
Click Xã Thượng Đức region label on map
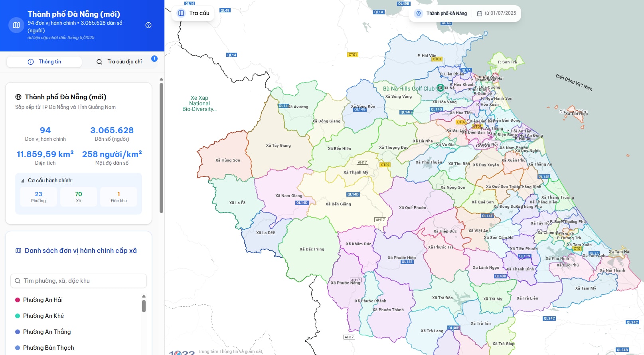pyautogui.click(x=394, y=148)
